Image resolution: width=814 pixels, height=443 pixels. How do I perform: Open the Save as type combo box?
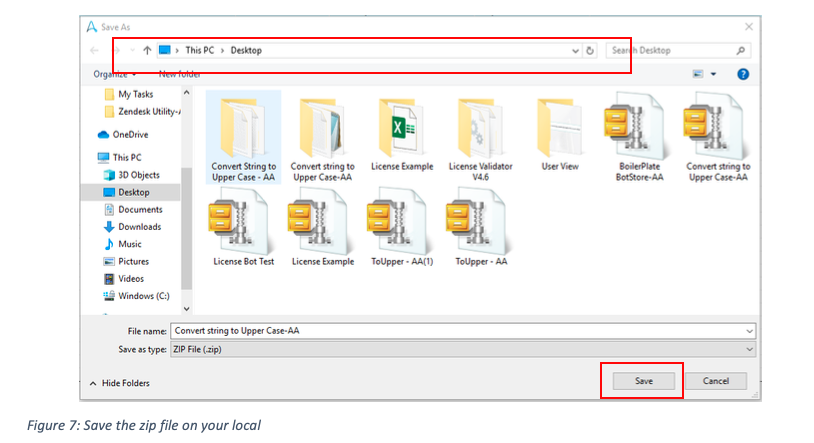click(x=463, y=350)
